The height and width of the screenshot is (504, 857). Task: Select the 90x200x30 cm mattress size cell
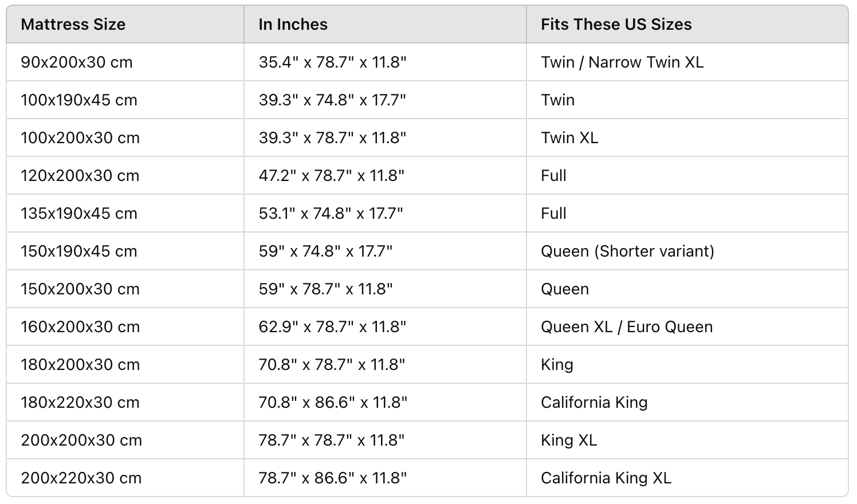pos(125,62)
